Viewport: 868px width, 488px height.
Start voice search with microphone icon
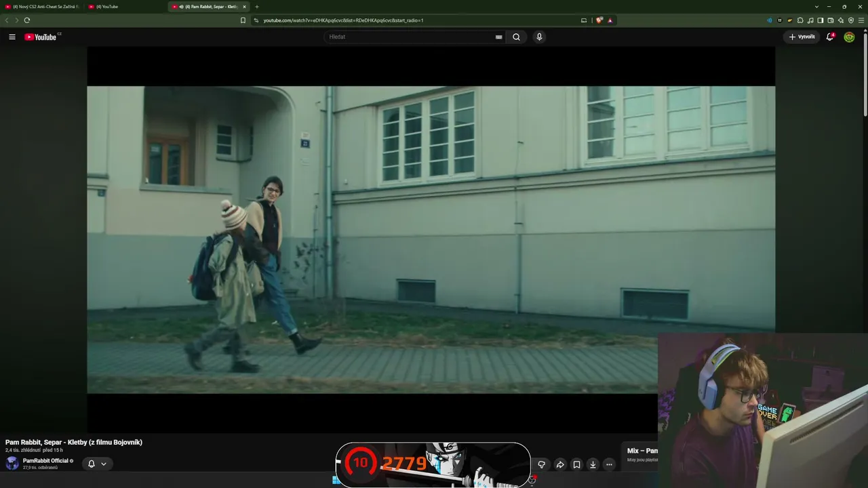(539, 37)
